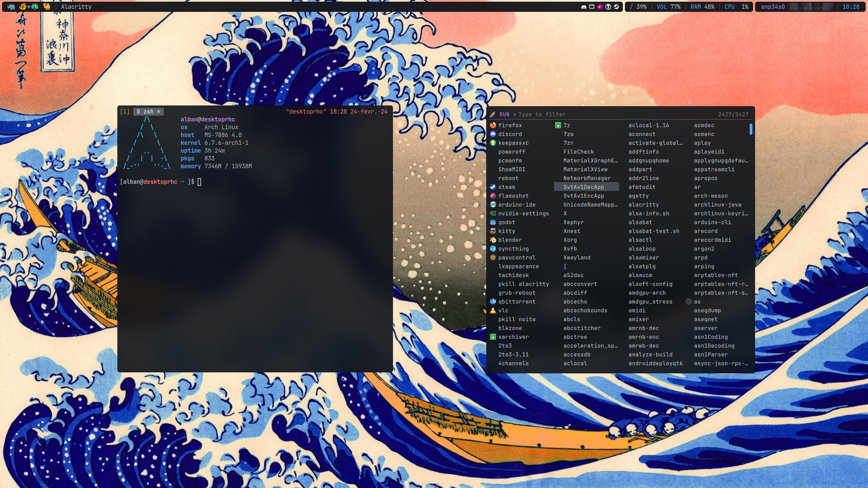Image resolution: width=868 pixels, height=488 pixels.
Task: Launch firefox from the run list
Action: 510,125
